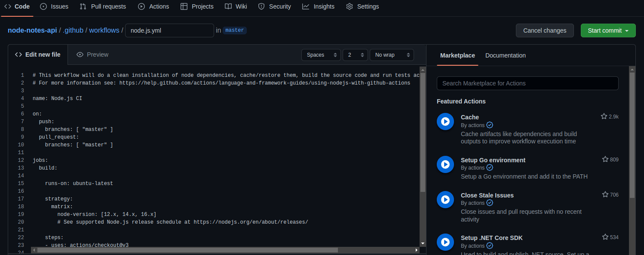Open the Close Stale Issues action
Screen dimensions: 644x255
(x=487, y=195)
